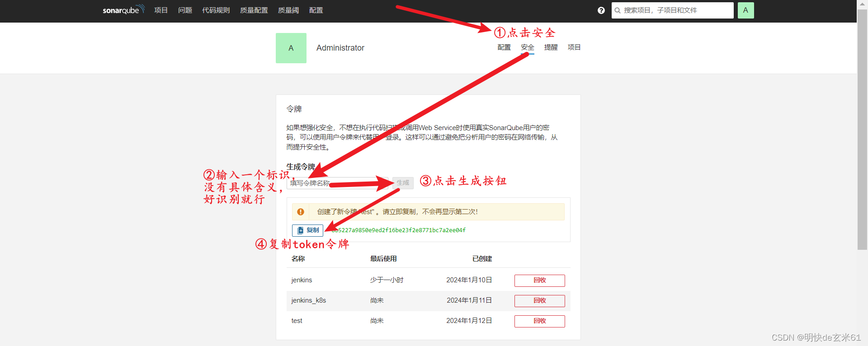This screenshot has width=868, height=346.
Task: Click the SonarQube logo
Action: pos(123,9)
